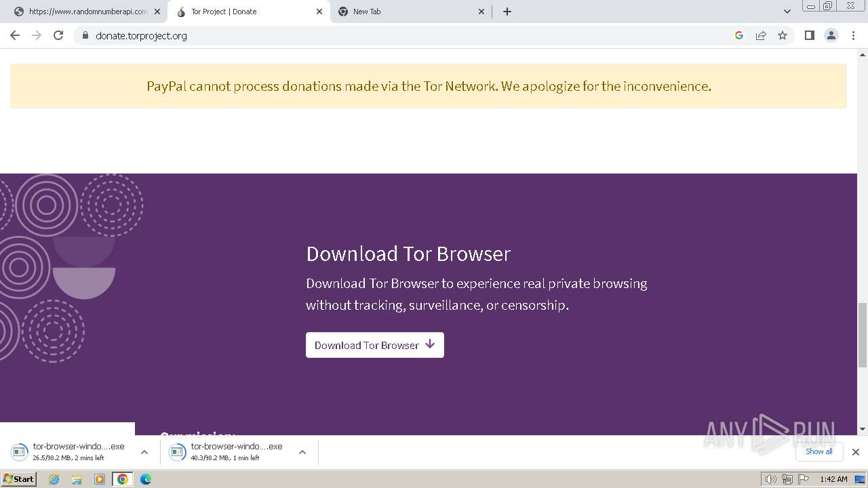Close the New Tab tab
The width and height of the screenshot is (868, 488).
(x=481, y=12)
